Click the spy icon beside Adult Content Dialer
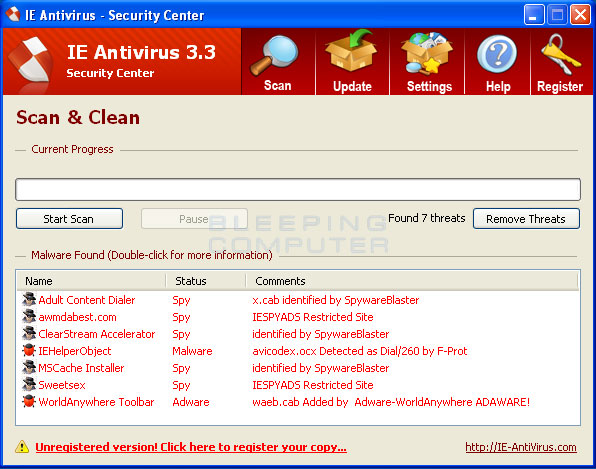 pyautogui.click(x=29, y=299)
